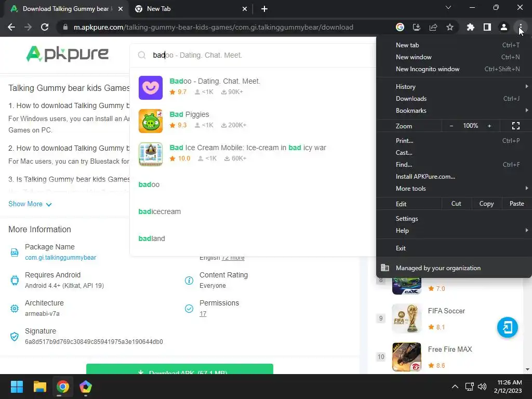Select the badland search suggestion
The image size is (532, 399).
pyautogui.click(x=152, y=238)
